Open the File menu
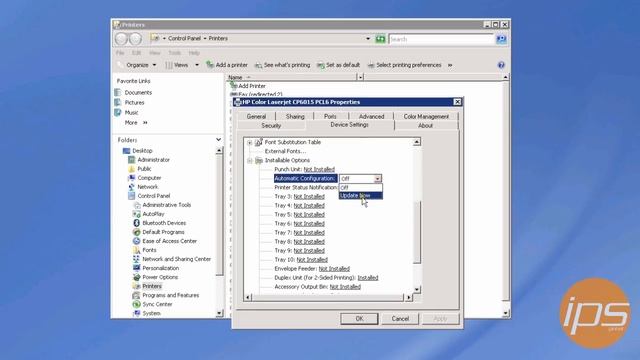This screenshot has width=640, height=360. [120, 53]
